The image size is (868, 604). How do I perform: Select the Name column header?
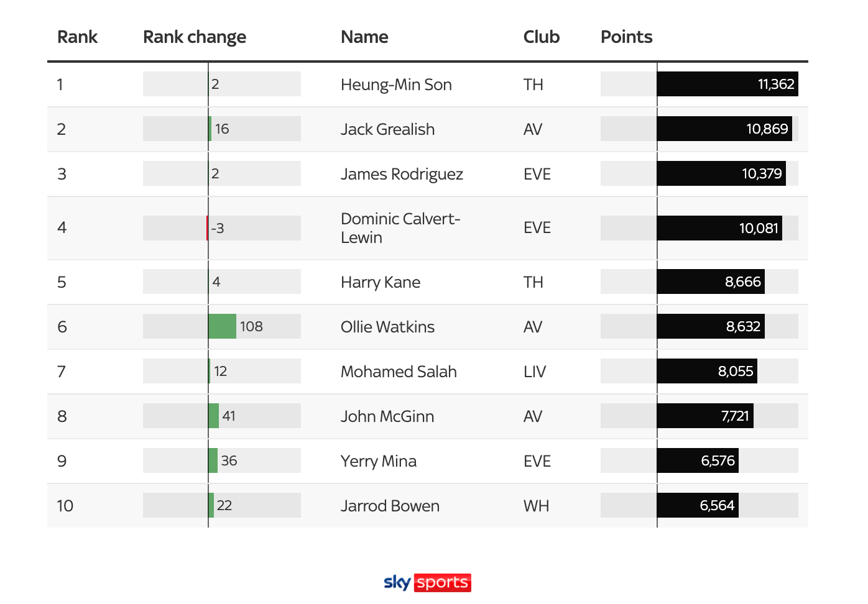tap(364, 37)
